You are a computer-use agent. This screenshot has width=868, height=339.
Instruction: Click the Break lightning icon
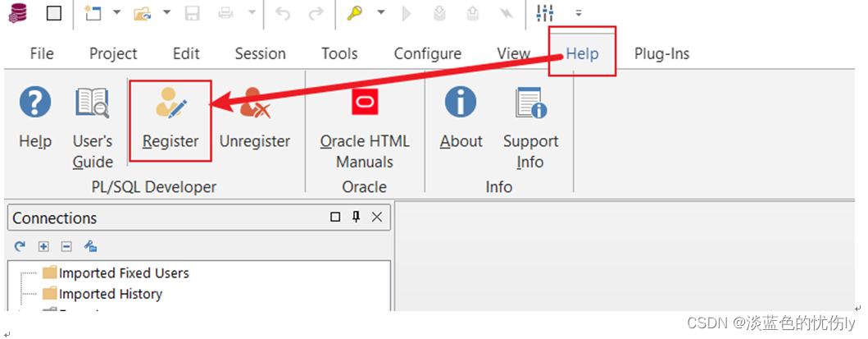click(506, 13)
